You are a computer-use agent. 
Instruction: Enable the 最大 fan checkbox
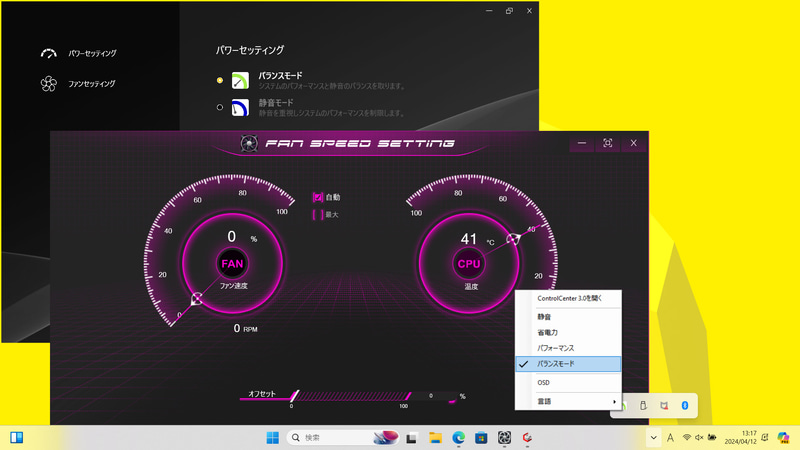tap(318, 214)
